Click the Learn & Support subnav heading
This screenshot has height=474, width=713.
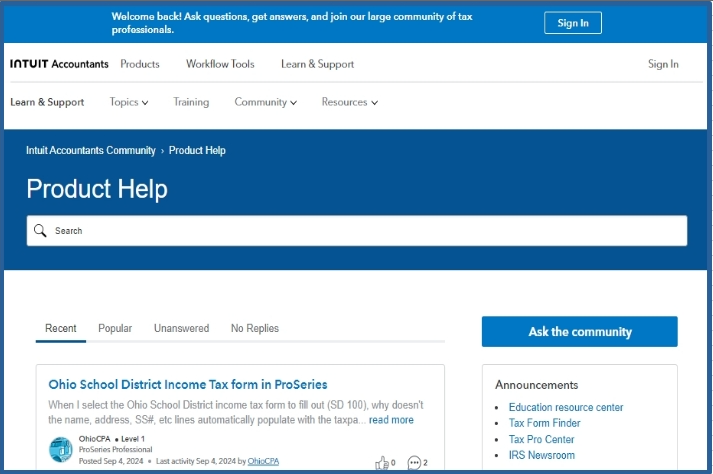point(47,102)
